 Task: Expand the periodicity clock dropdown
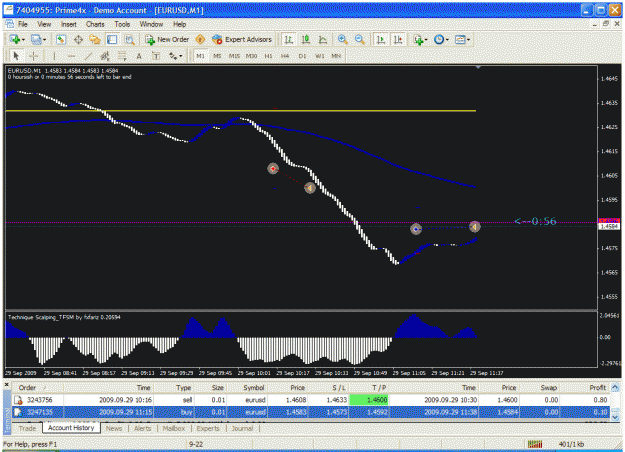click(447, 40)
